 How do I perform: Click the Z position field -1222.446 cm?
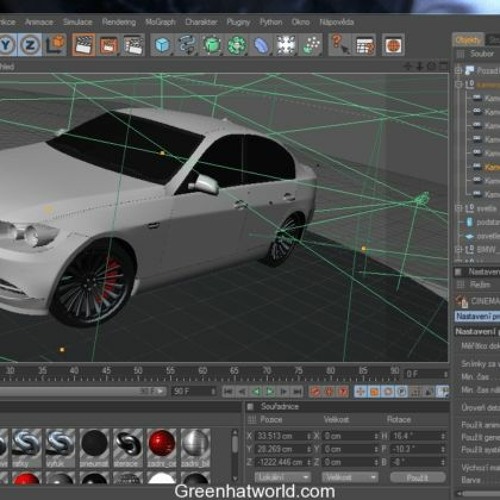point(283,462)
